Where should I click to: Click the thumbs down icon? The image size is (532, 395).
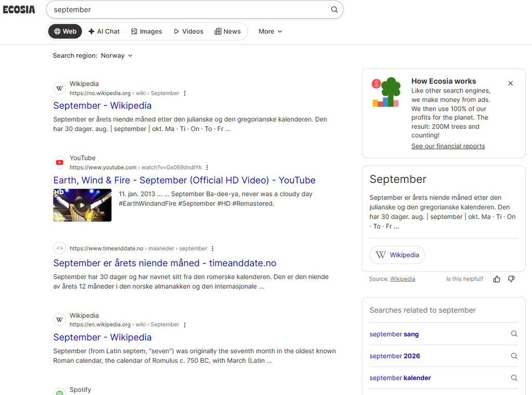pyautogui.click(x=511, y=279)
